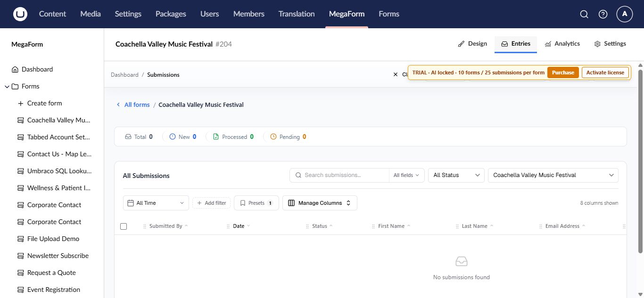Click the plus icon beside Create form

20,103
